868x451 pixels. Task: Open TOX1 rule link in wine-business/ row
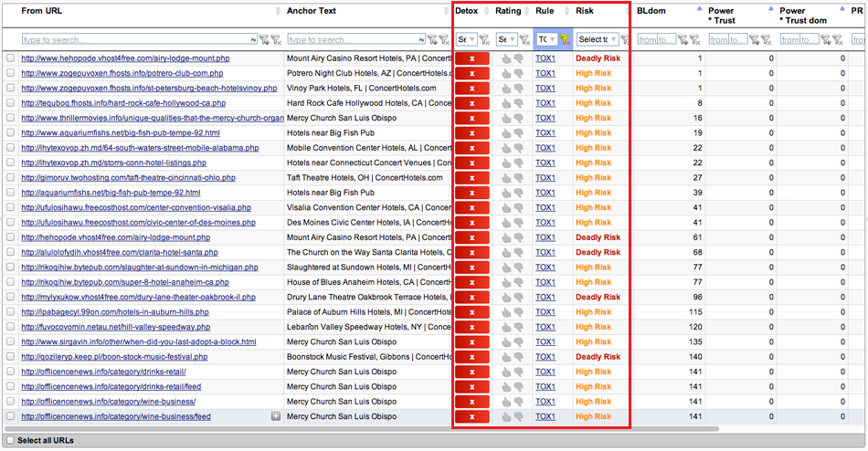coord(545,402)
